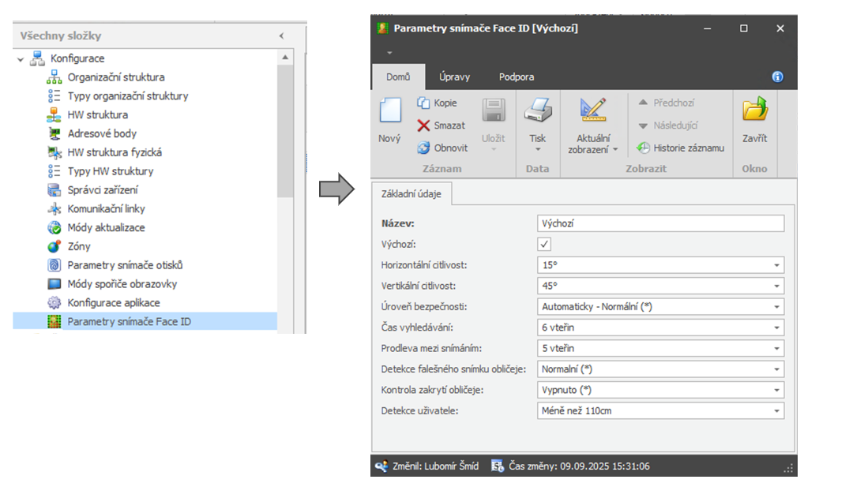
Task: Open the Horizontální citlivost dropdown
Action: (777, 265)
